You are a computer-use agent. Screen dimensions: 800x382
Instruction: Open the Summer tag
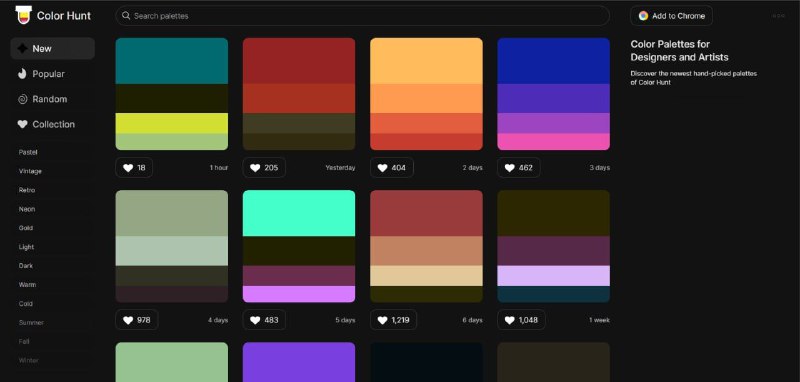click(31, 322)
